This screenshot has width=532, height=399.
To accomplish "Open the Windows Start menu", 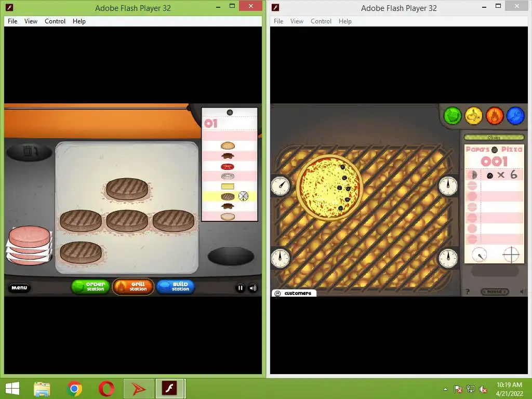I will coord(12,389).
